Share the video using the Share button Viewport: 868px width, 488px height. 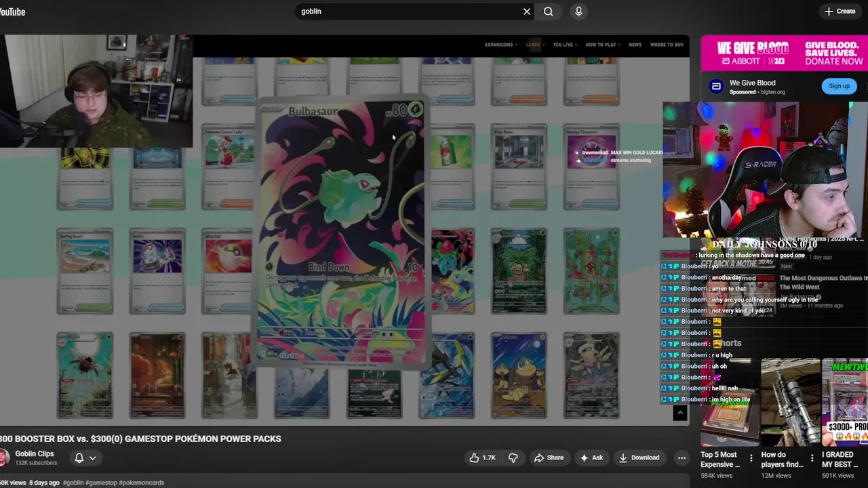pyautogui.click(x=549, y=458)
